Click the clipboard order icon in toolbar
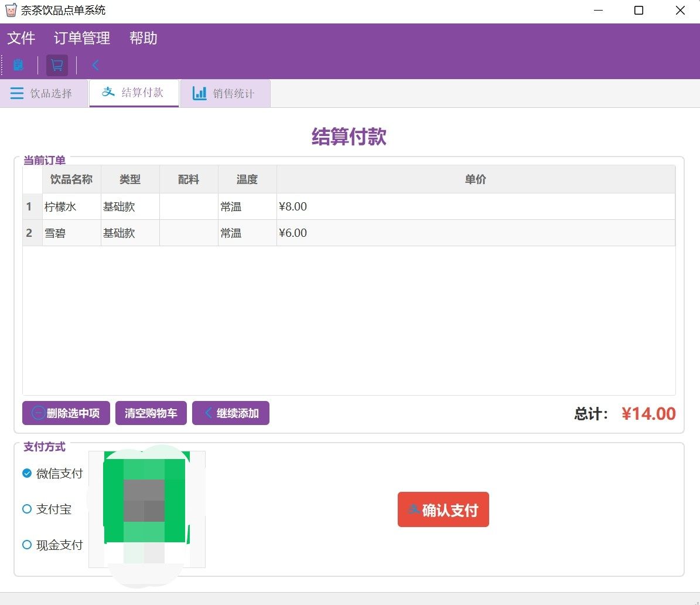The width and height of the screenshot is (700, 605). click(19, 65)
